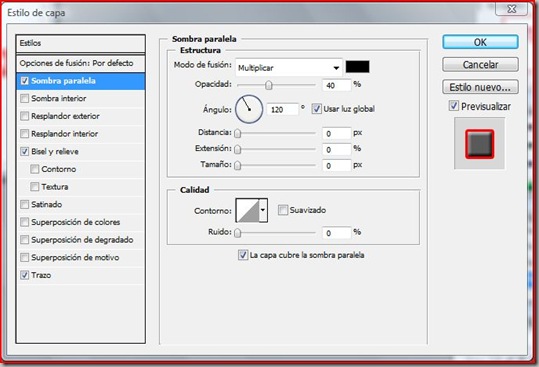Screen dimensions: 539x367
Task: Click the Cancelar button
Action: [x=480, y=65]
